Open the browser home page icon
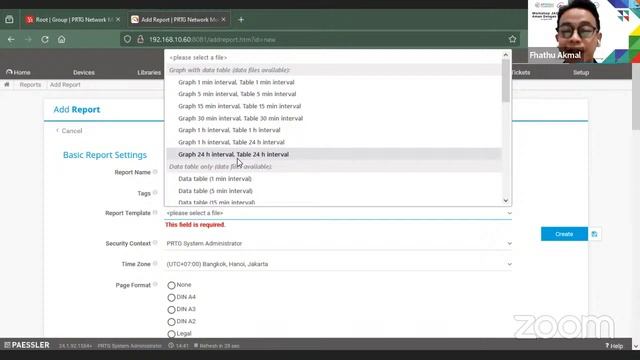 click(x=61, y=40)
